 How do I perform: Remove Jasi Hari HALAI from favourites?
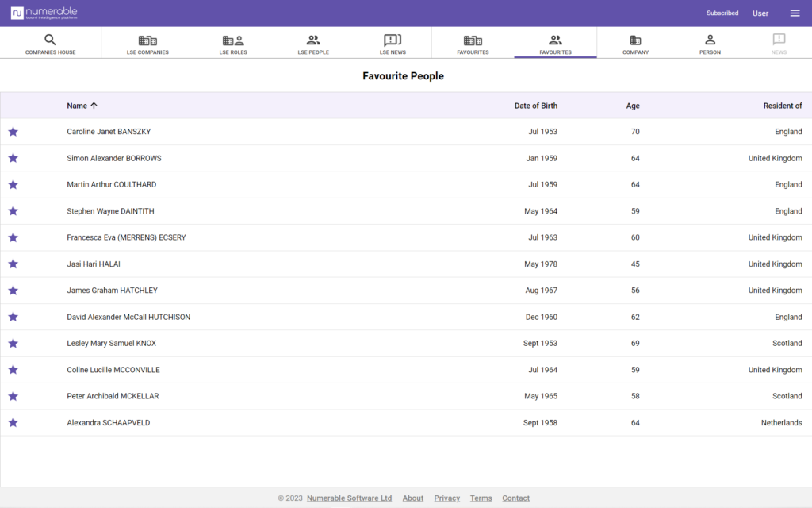(x=13, y=264)
